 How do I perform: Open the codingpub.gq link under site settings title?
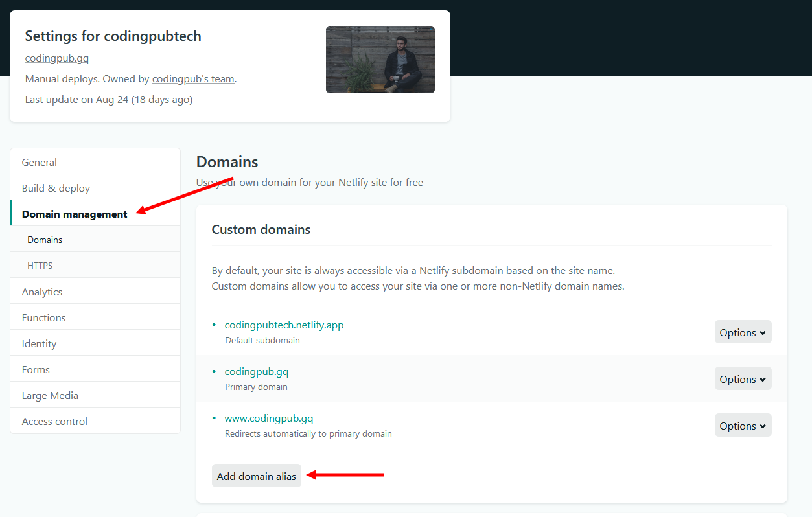click(x=57, y=58)
